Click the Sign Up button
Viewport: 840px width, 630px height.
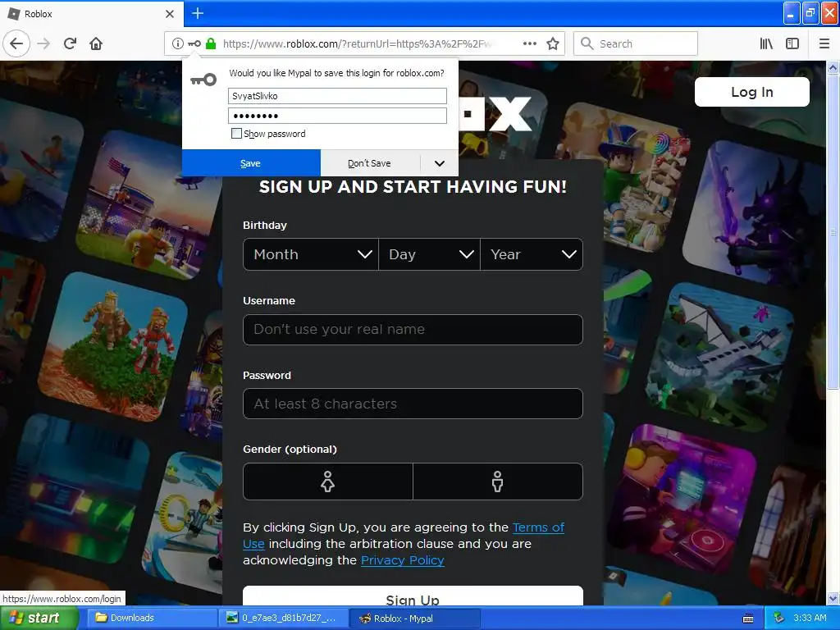(413, 597)
